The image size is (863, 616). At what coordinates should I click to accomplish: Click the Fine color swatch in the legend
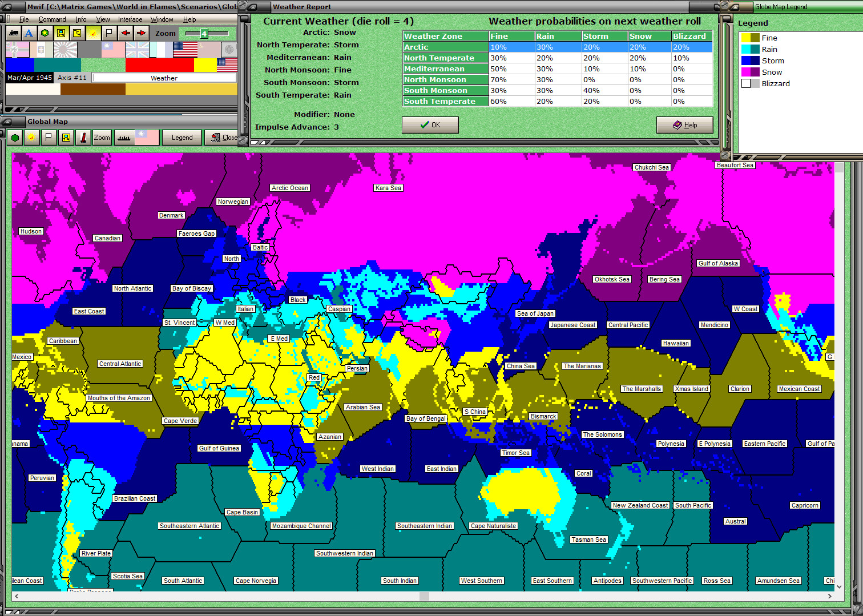tap(750, 38)
